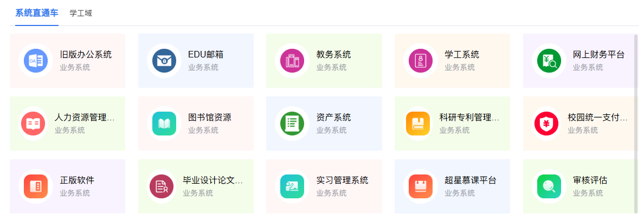Click the 资产系统 green list icon
The height and width of the screenshot is (220, 644).
point(292,124)
